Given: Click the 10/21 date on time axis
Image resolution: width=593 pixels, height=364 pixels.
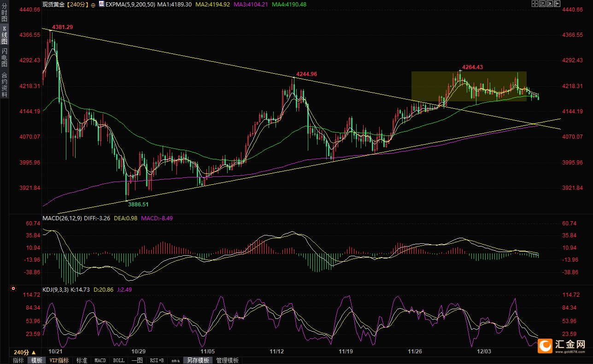Looking at the screenshot, I should pyautogui.click(x=55, y=352).
